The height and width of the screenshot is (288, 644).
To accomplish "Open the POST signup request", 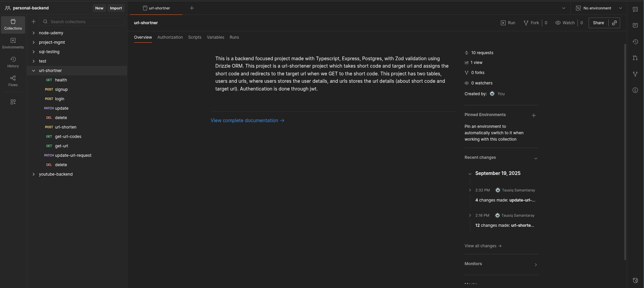I will [x=61, y=89].
